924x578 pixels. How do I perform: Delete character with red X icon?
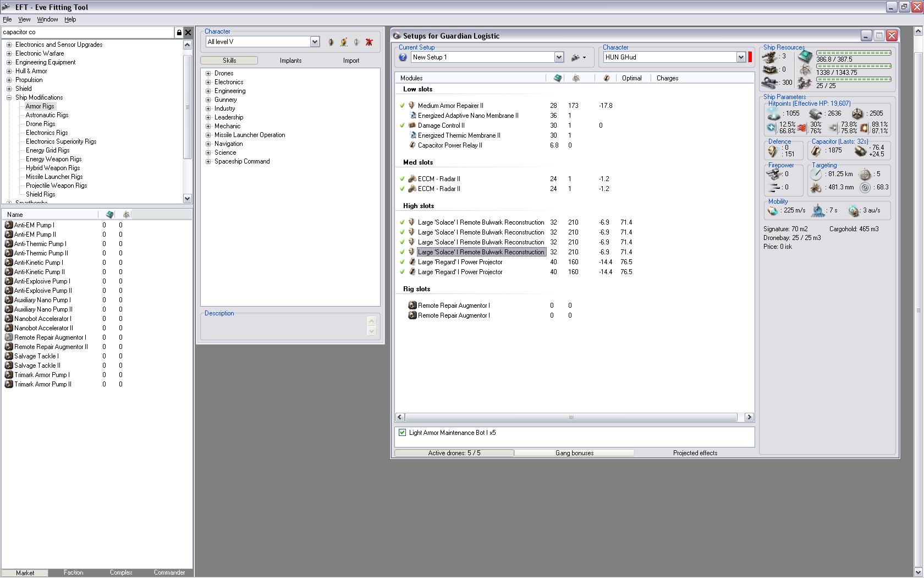tap(369, 42)
